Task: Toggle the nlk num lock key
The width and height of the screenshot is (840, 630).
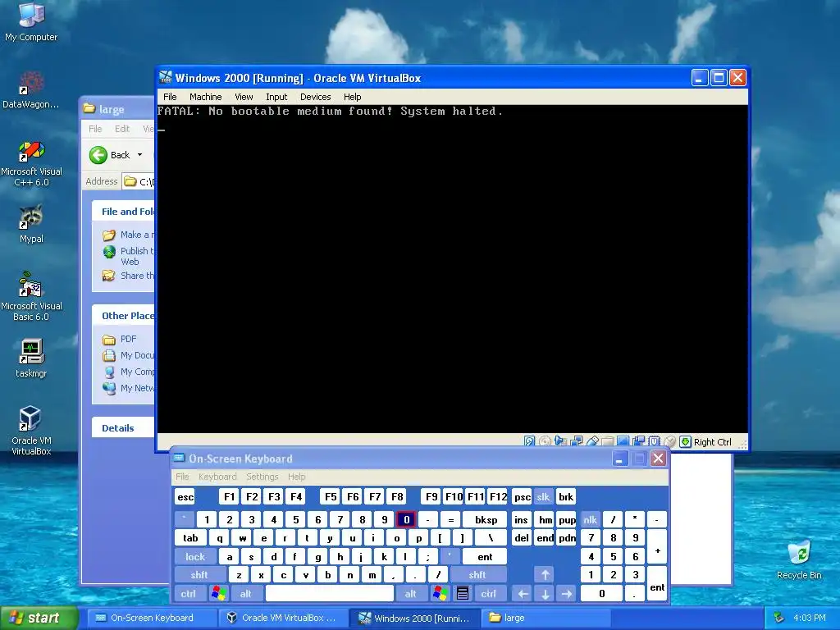Action: point(591,519)
